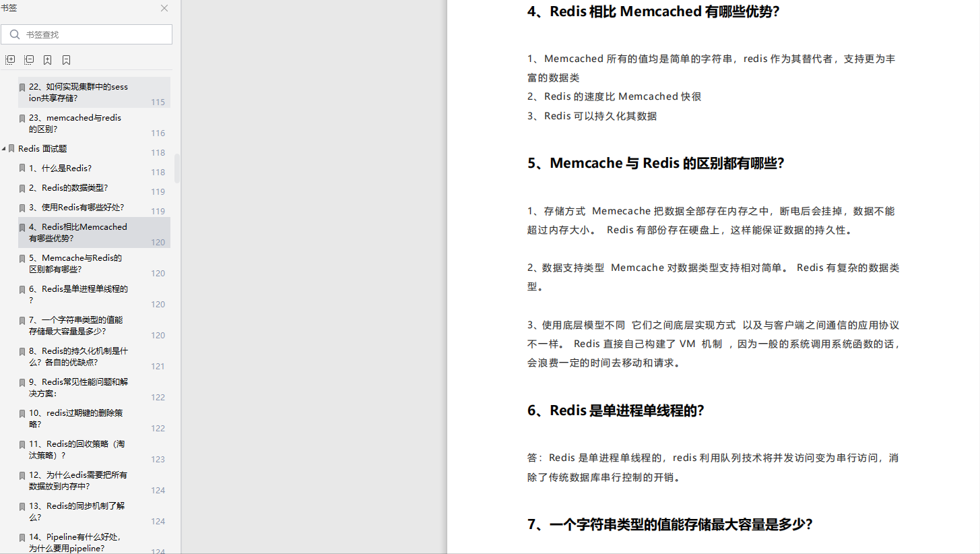
Task: Click the 书签 panel title
Action: click(x=9, y=7)
